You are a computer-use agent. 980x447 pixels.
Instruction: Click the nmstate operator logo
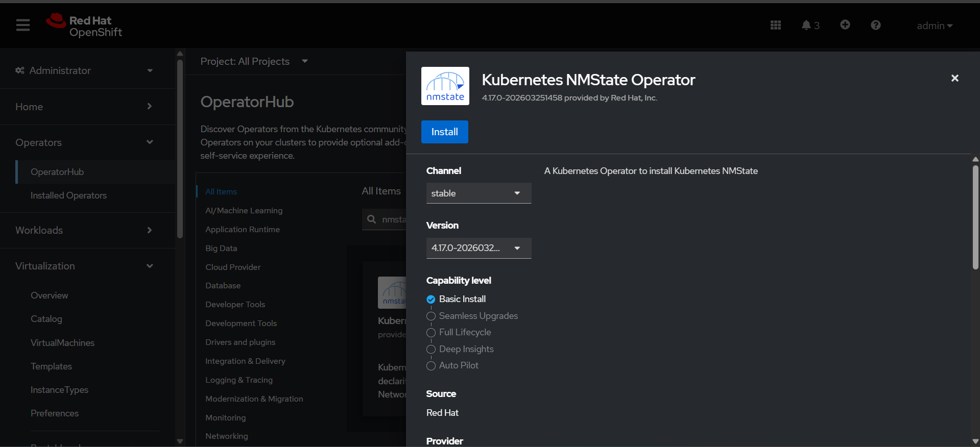coord(445,86)
